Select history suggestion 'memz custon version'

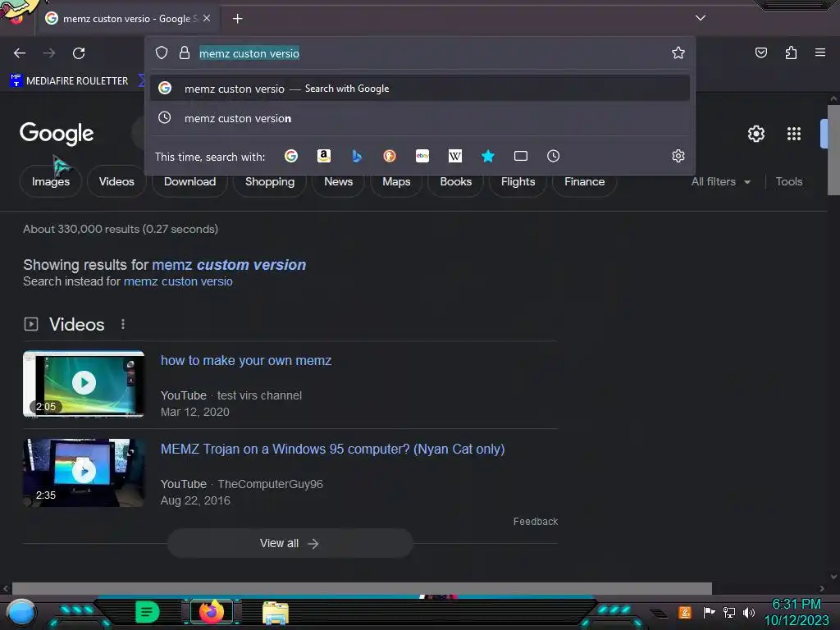pyautogui.click(x=419, y=118)
